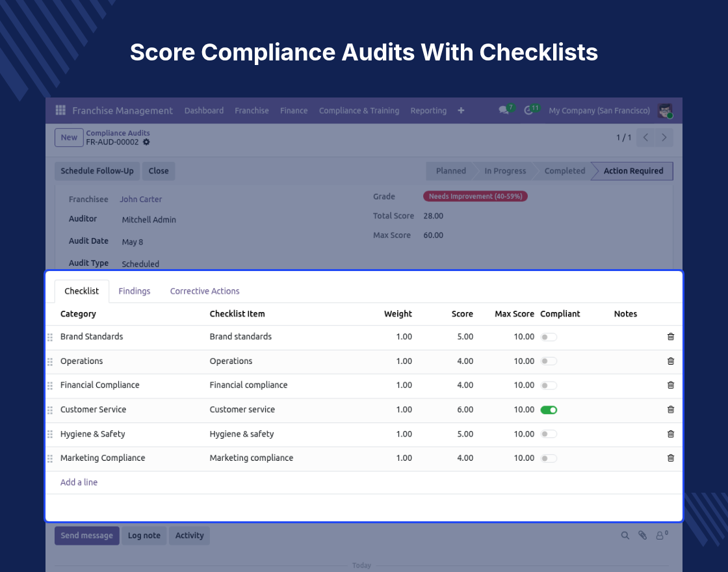Delete the Hygiene & Safety row

[670, 434]
